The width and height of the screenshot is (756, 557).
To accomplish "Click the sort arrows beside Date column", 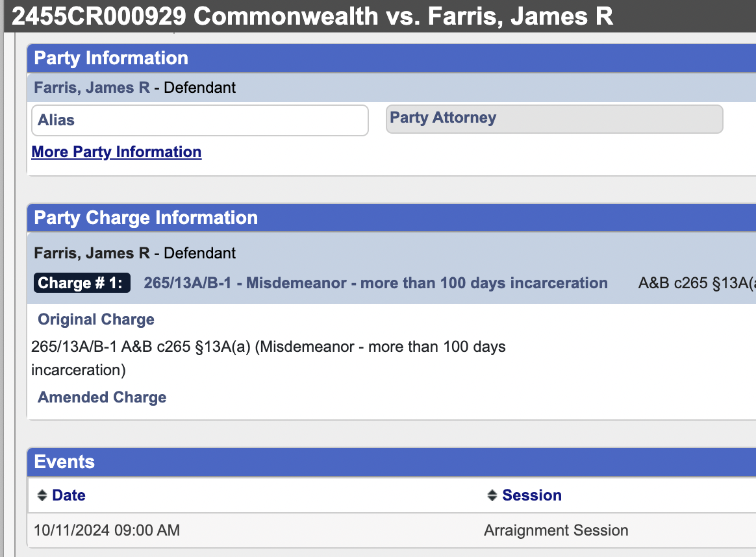I will coord(42,496).
